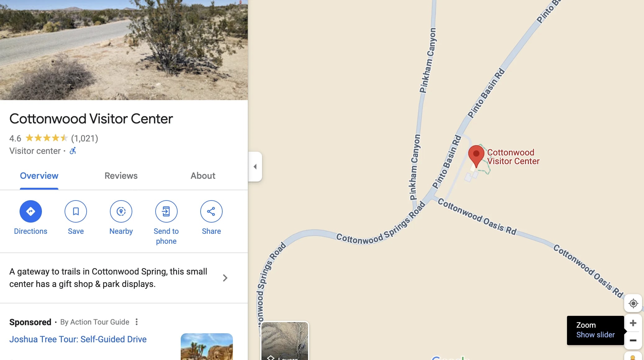Collapse the side panel arrow

255,167
